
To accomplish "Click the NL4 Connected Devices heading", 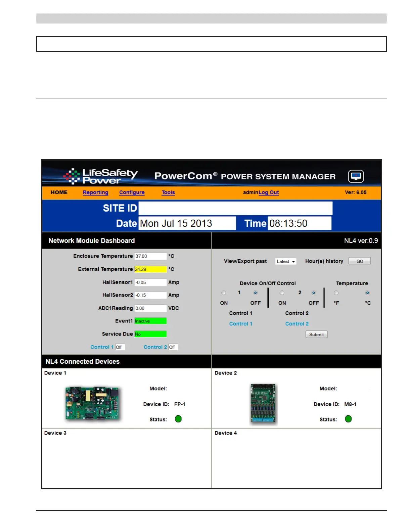I will [x=83, y=362].
